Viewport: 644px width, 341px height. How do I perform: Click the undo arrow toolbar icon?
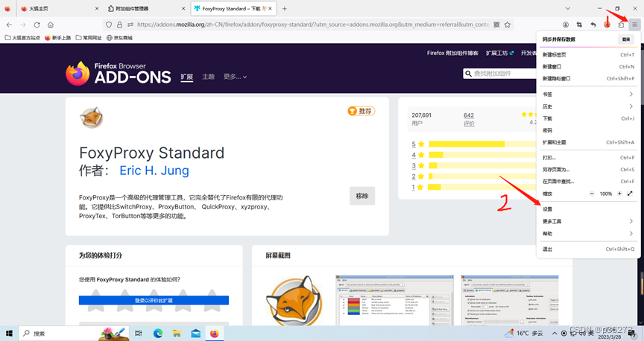tap(593, 25)
